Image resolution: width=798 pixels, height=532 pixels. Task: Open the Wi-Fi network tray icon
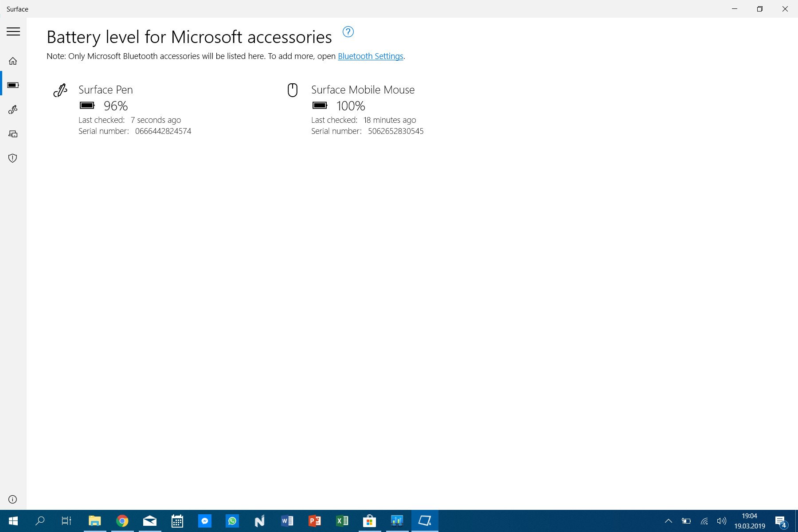[x=704, y=521]
